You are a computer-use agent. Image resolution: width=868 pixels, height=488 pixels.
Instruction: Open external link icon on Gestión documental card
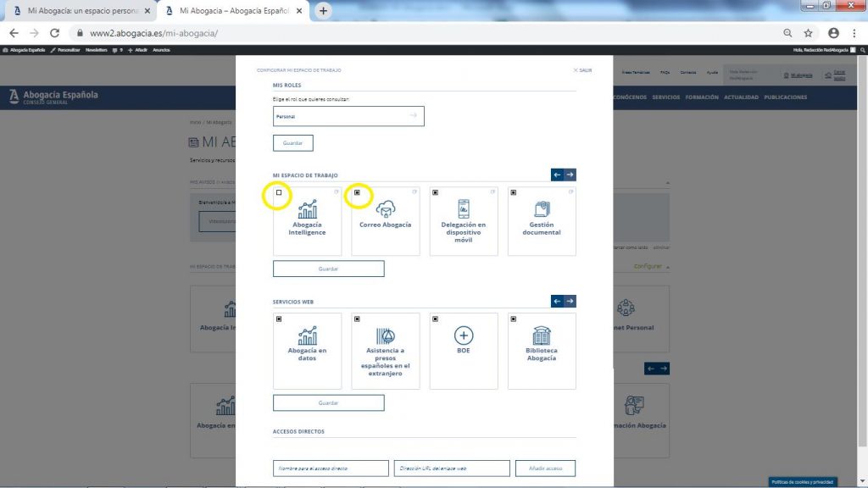coord(570,192)
